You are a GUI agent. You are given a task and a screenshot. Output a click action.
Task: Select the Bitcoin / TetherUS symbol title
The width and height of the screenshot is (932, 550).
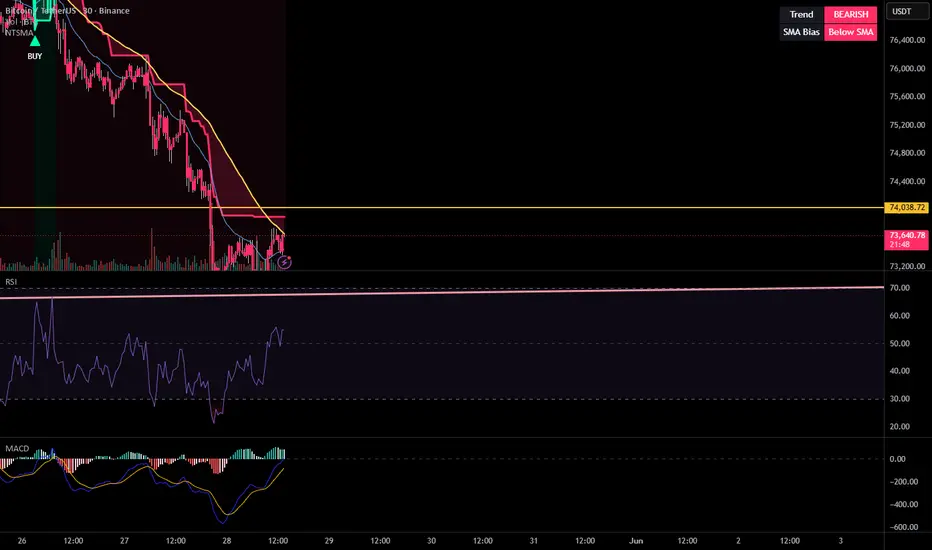[40, 11]
